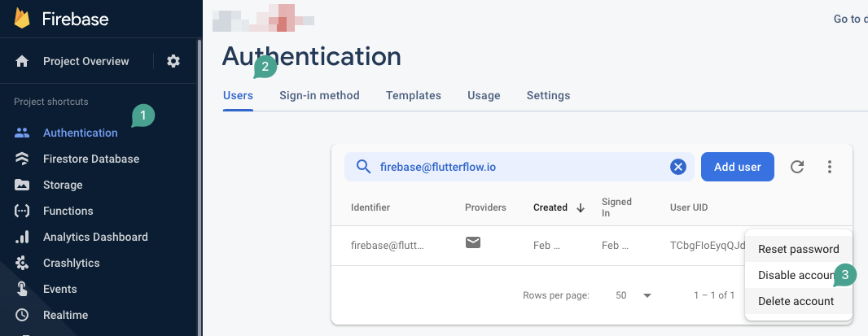868x336 pixels.
Task: Open Firestore Database in sidebar
Action: tap(90, 159)
